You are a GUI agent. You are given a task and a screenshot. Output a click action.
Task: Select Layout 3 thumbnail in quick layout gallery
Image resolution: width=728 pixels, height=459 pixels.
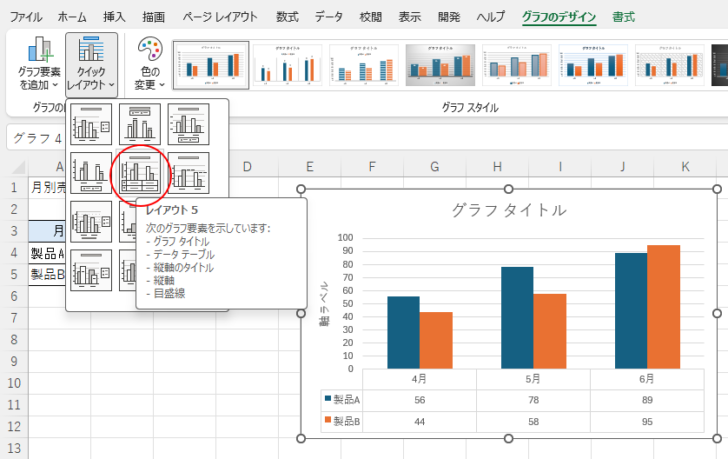(x=188, y=124)
